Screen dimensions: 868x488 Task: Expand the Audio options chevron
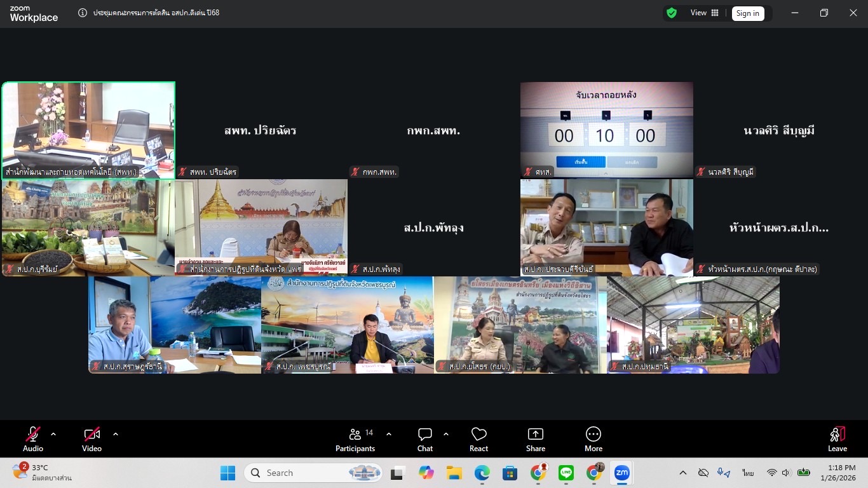[53, 434]
